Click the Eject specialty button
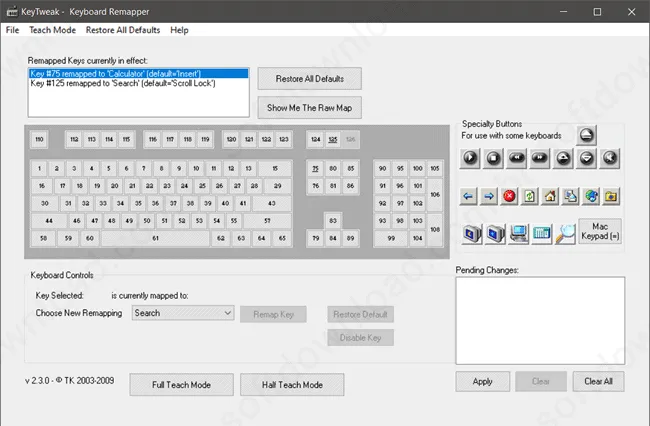 coord(586,135)
